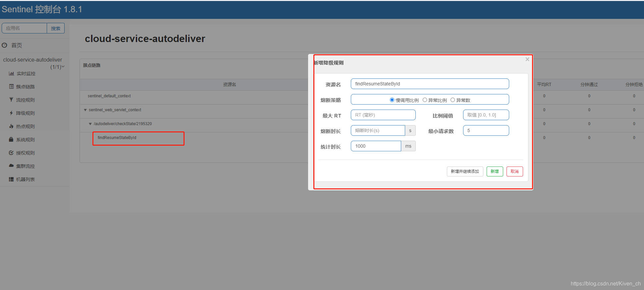Focus the 最大 RT input field

pos(383,115)
